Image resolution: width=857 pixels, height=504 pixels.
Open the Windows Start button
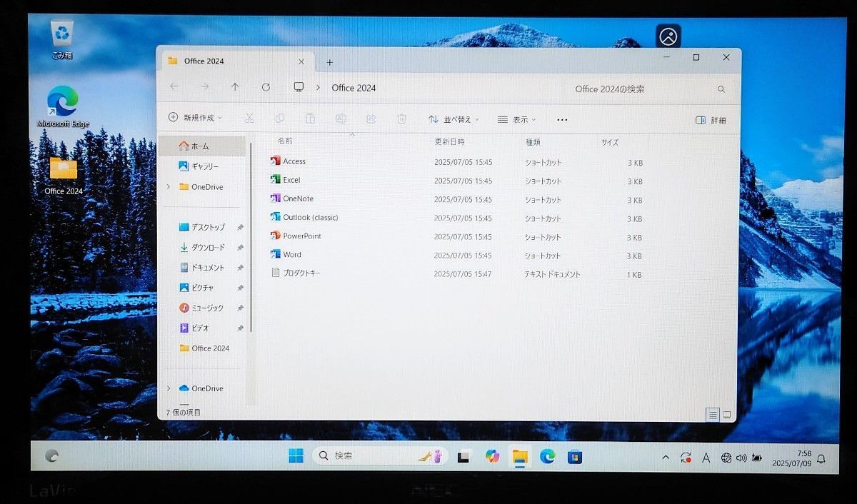(296, 456)
